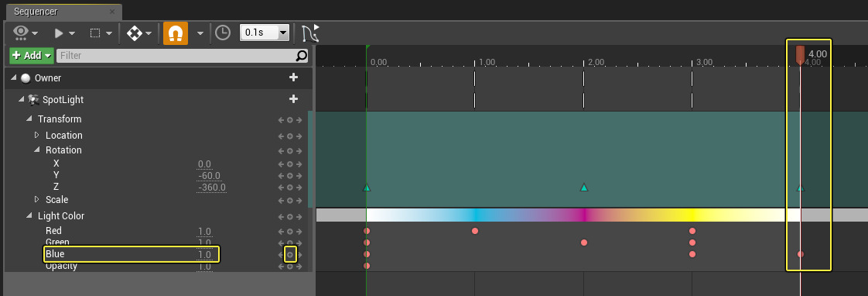Open the view options eye icon

[x=21, y=33]
